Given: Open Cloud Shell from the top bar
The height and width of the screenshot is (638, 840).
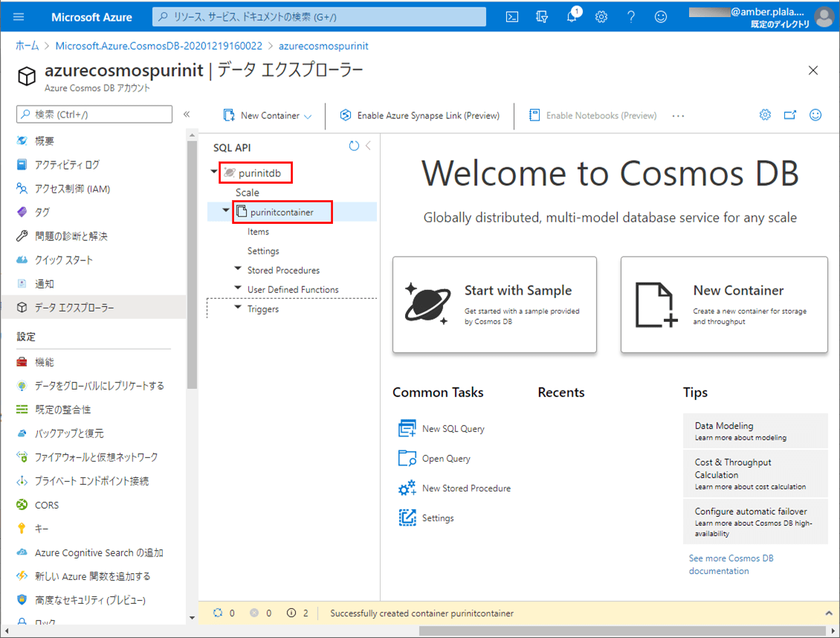Looking at the screenshot, I should (x=512, y=16).
